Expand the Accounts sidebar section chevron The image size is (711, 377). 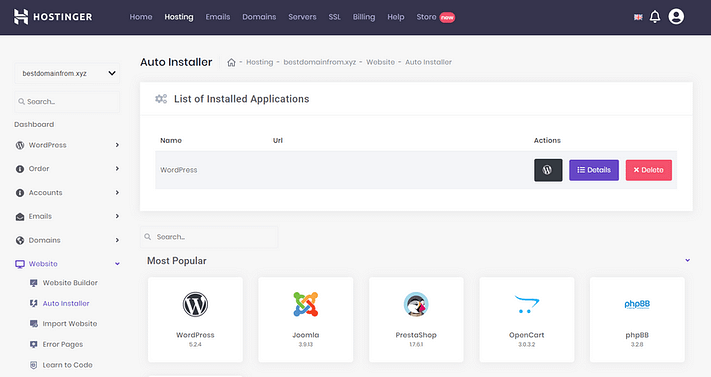pyautogui.click(x=117, y=193)
